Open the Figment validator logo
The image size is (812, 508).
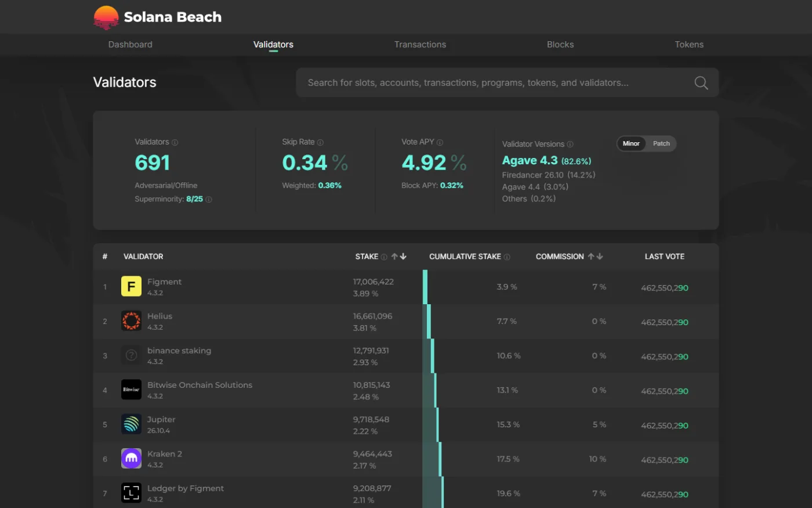pos(131,286)
